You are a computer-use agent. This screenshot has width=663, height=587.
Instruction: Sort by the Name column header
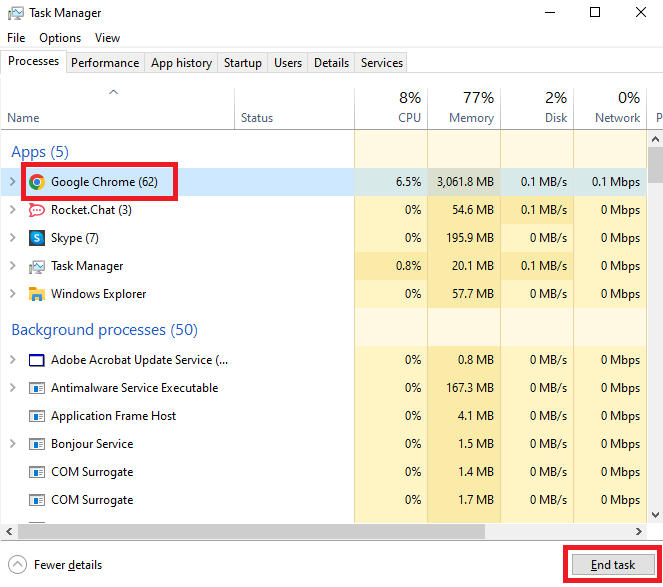tap(118, 108)
